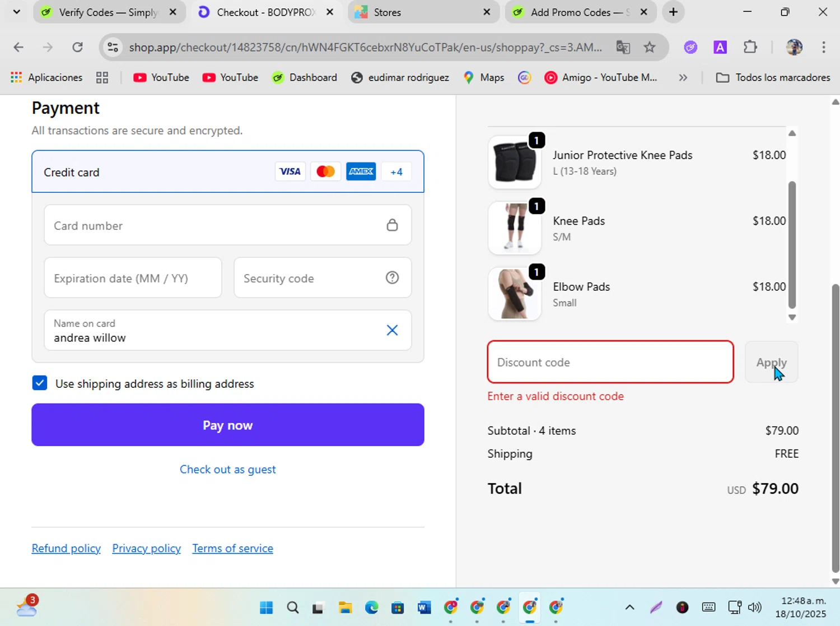Bookmark this page with the star icon
Screen dimensions: 840x626
[x=649, y=47]
